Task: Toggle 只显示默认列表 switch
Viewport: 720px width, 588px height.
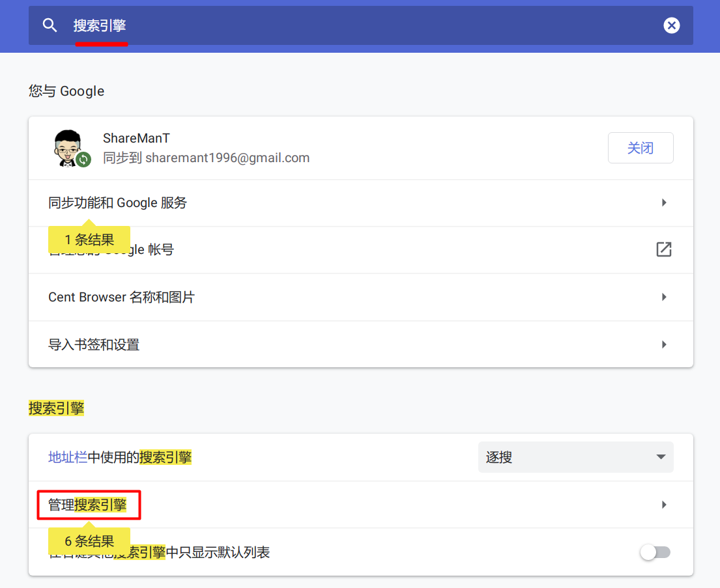Action: 655,552
